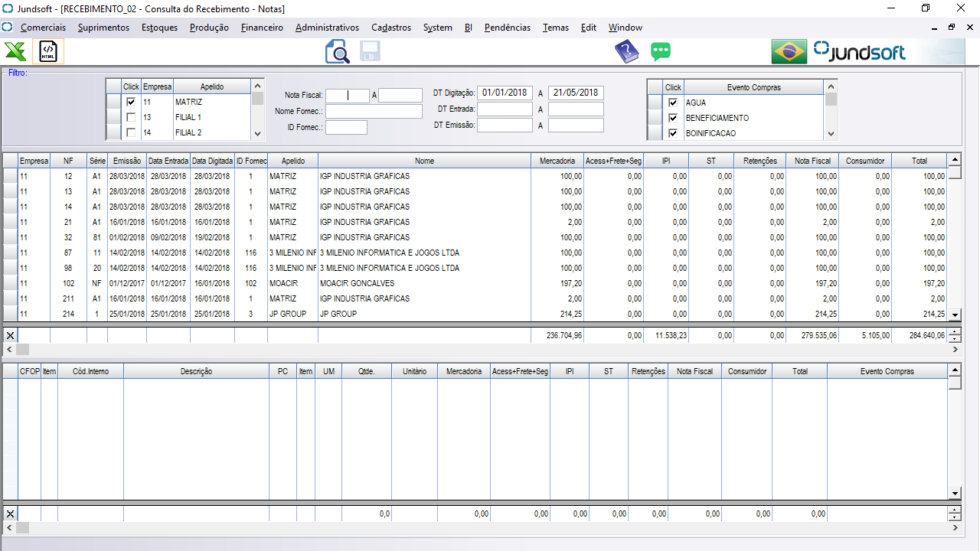Click the HTML export icon
This screenshot has width=980, height=551.
[x=48, y=52]
